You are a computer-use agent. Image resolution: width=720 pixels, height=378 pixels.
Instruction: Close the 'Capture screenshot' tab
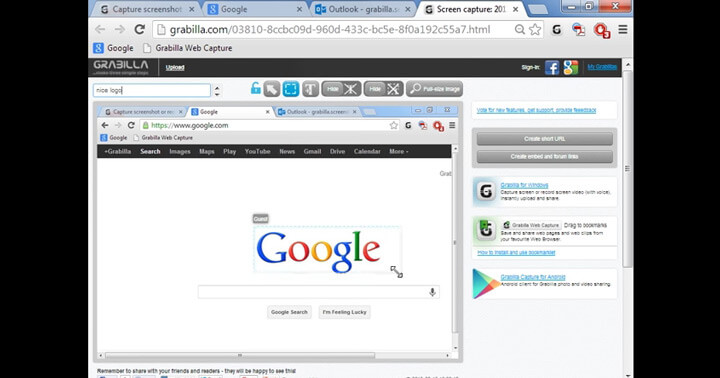pyautogui.click(x=191, y=9)
